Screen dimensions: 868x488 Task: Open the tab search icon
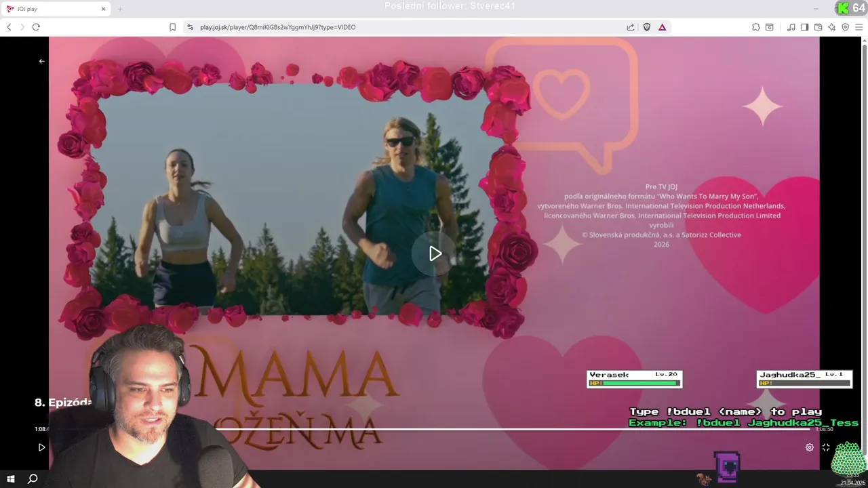click(770, 27)
